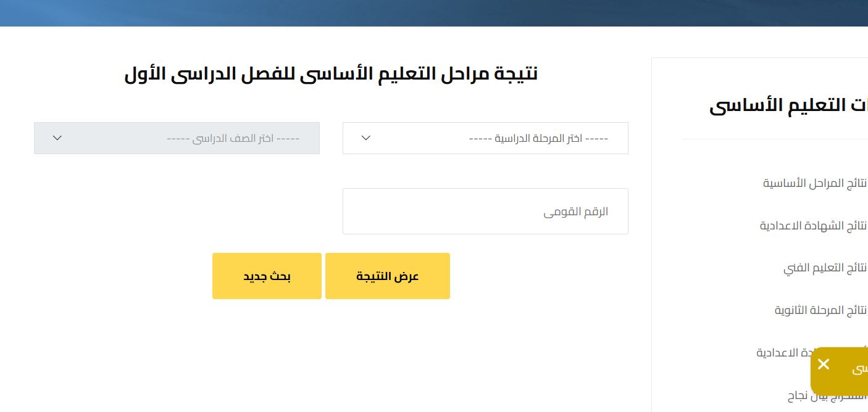868x412 pixels.
Task: Click the التعليم الأساسى sidebar panel heading
Action: [x=788, y=105]
